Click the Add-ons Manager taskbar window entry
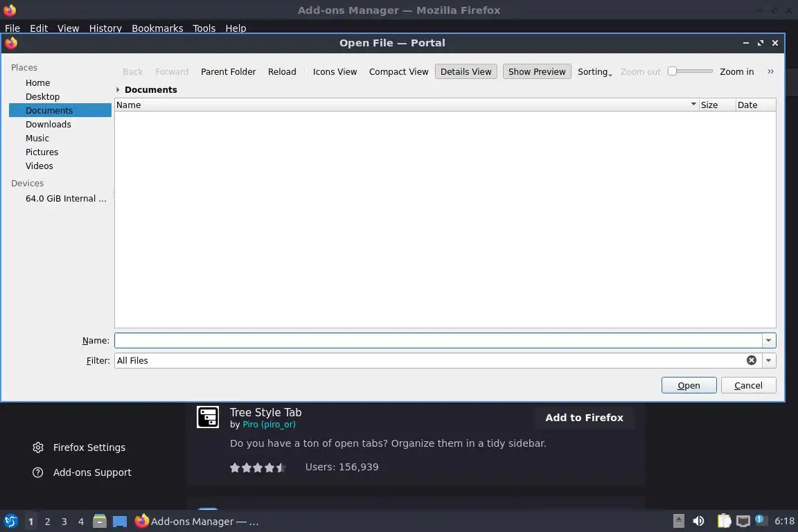Image resolution: width=798 pixels, height=532 pixels. (x=197, y=522)
